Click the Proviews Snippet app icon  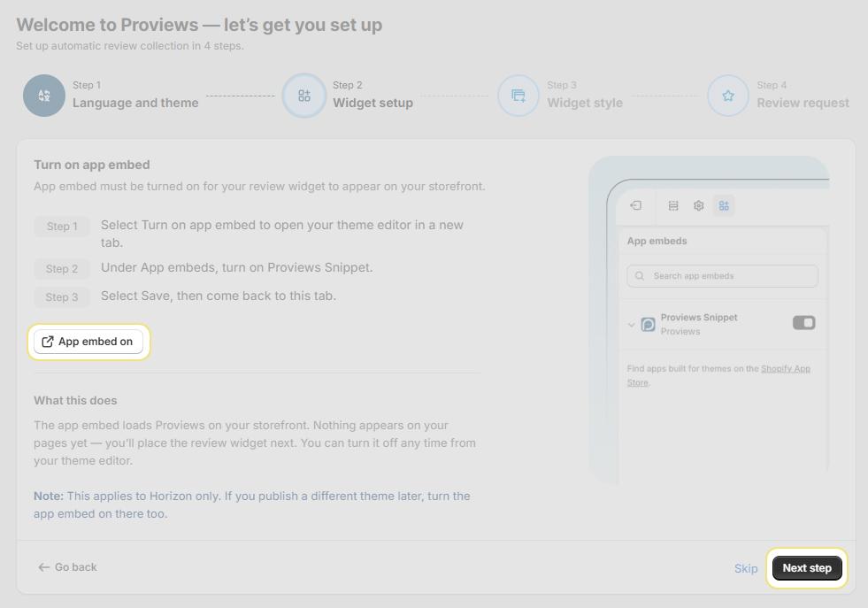coord(648,324)
